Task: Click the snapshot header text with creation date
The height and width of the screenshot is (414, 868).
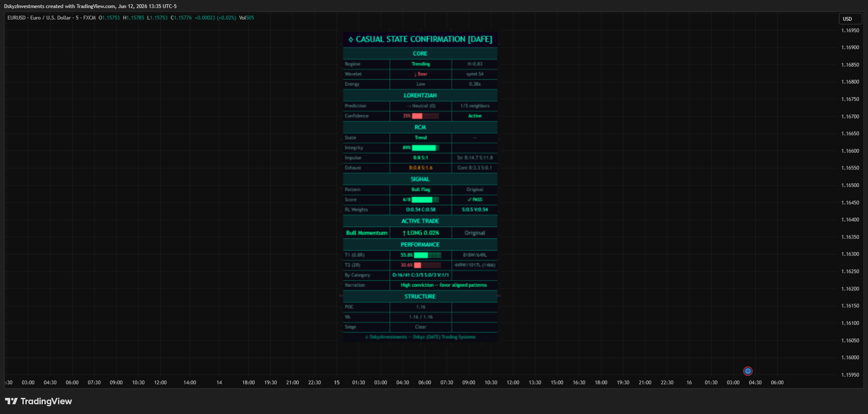Action: pos(90,6)
